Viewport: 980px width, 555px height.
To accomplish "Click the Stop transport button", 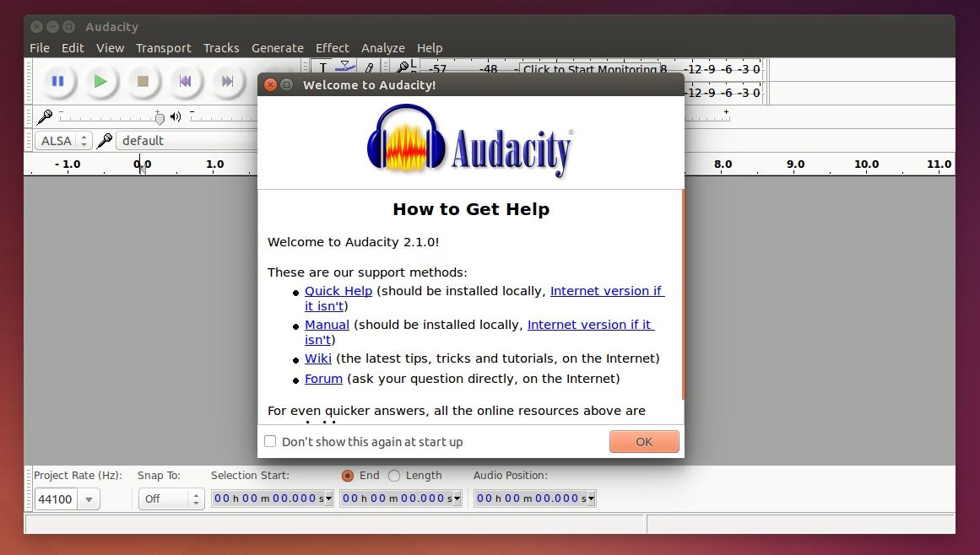I will coord(143,81).
